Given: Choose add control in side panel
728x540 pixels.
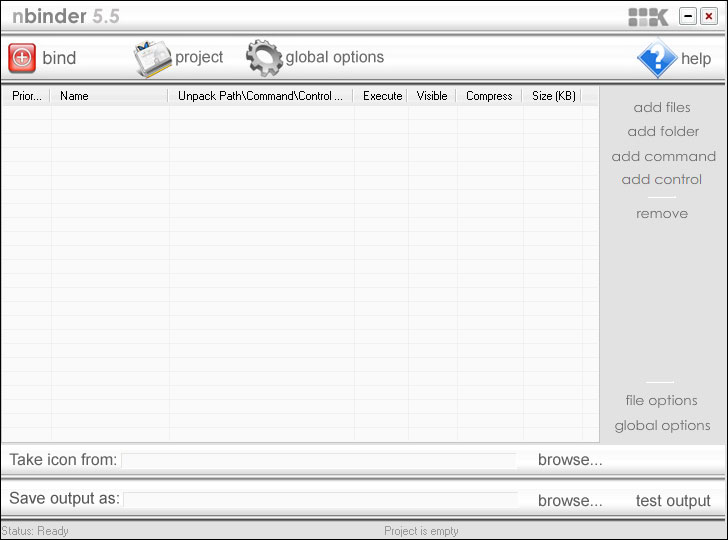Looking at the screenshot, I should [x=662, y=179].
